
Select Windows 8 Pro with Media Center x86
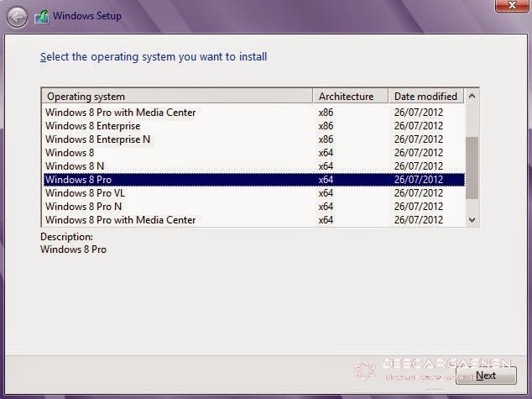pyautogui.click(x=253, y=113)
